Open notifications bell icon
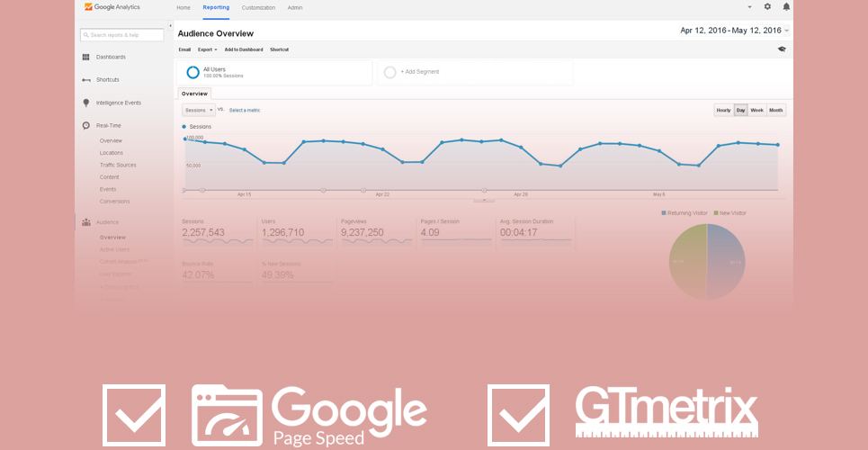Screen dimensions: 868x450 click(786, 6)
